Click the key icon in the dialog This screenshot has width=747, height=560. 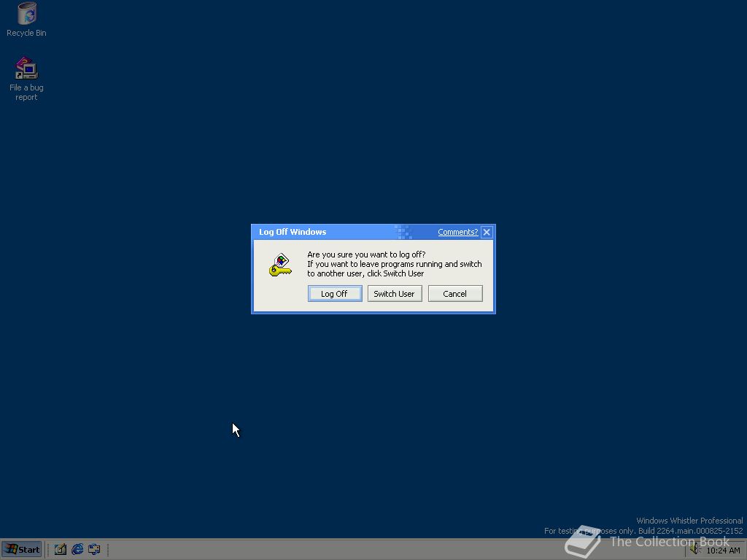(x=281, y=265)
